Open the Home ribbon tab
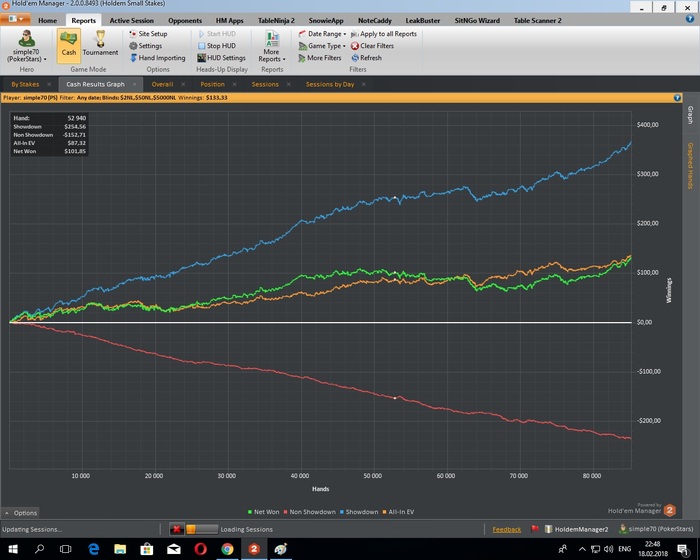This screenshot has width=700, height=560. point(47,21)
